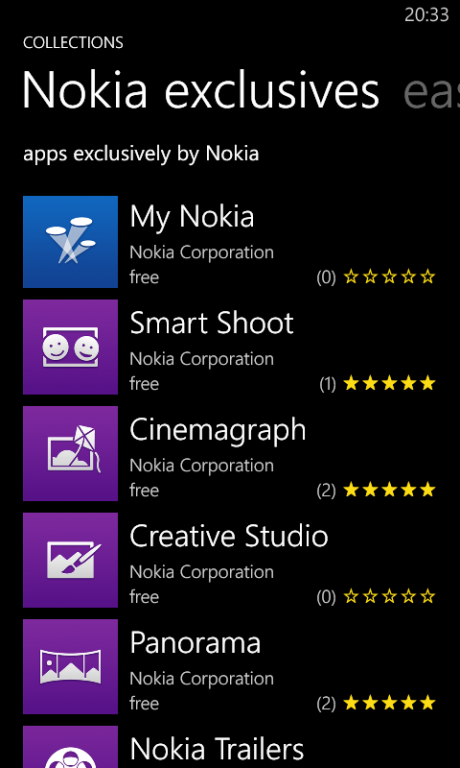The image size is (460, 768).
Task: Open the Panorama app icon
Action: coord(70,666)
